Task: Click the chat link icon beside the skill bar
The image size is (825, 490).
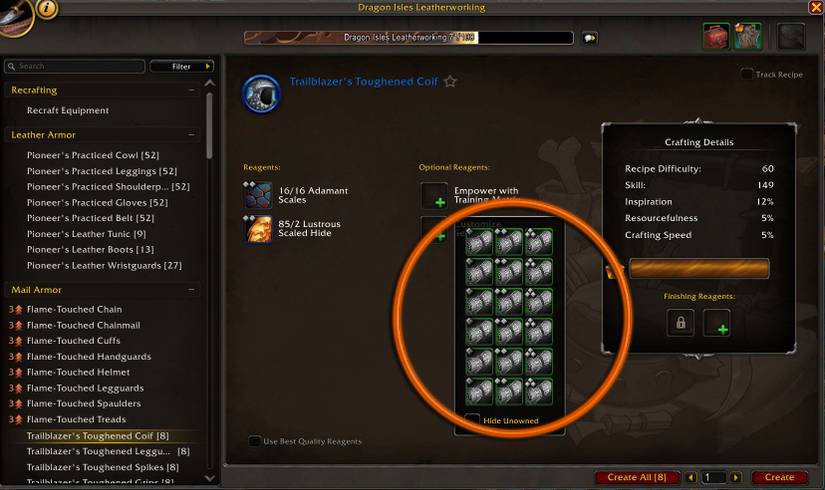Action: [589, 38]
